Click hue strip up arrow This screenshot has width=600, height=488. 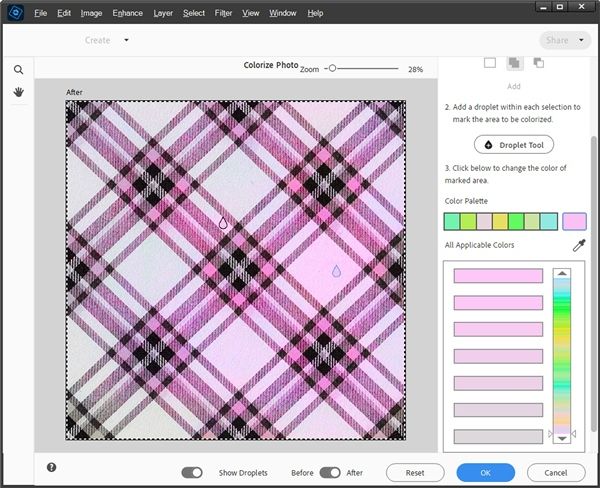(562, 273)
